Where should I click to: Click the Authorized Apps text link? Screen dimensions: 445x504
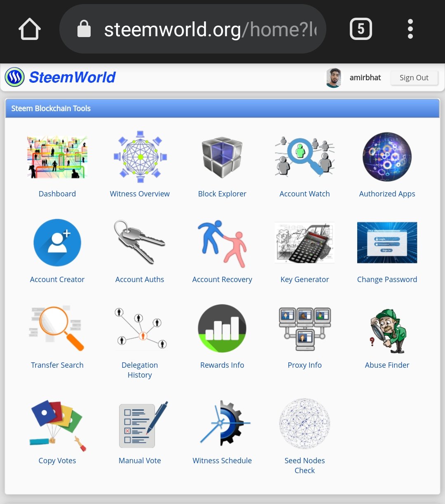(387, 194)
